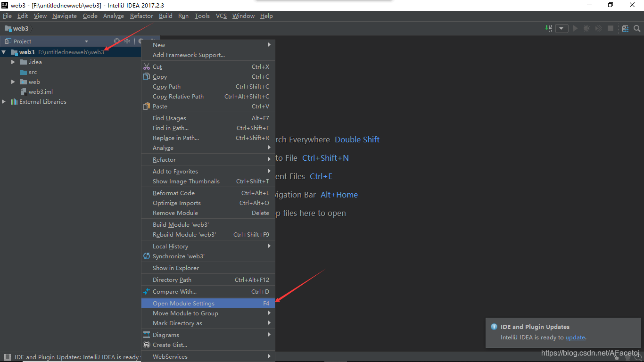Collapse the web3 root module node

click(x=4, y=52)
